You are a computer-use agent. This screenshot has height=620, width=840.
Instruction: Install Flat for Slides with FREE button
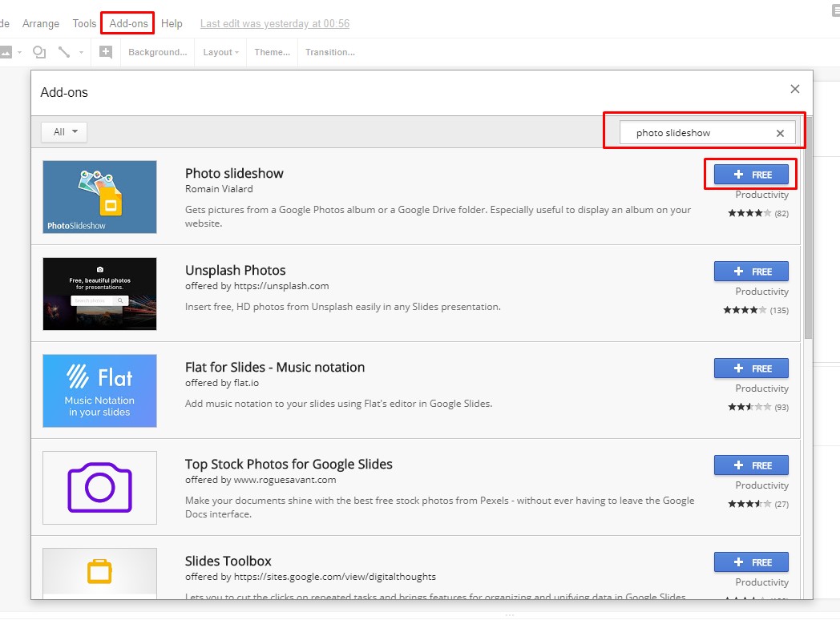click(751, 368)
